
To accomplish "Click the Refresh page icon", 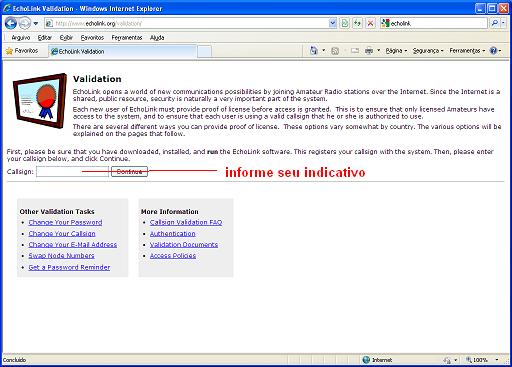I will tap(357, 23).
